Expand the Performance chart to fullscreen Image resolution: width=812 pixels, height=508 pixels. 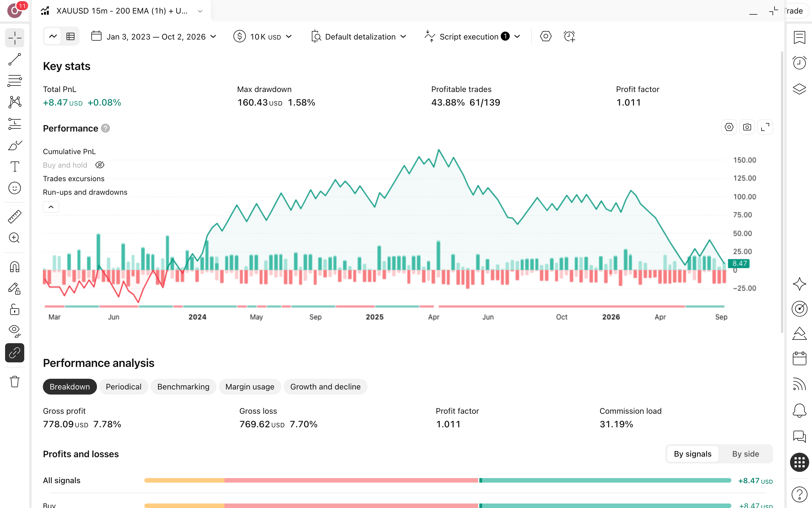coord(765,127)
